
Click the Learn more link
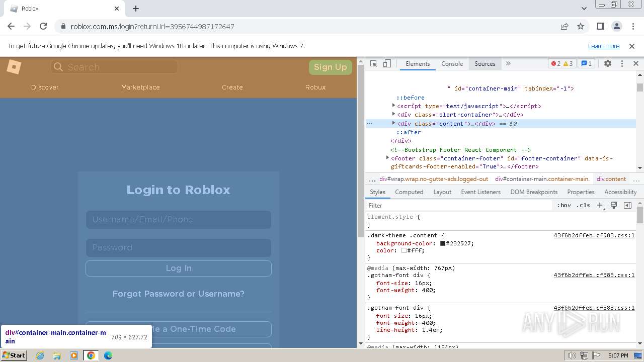(604, 46)
